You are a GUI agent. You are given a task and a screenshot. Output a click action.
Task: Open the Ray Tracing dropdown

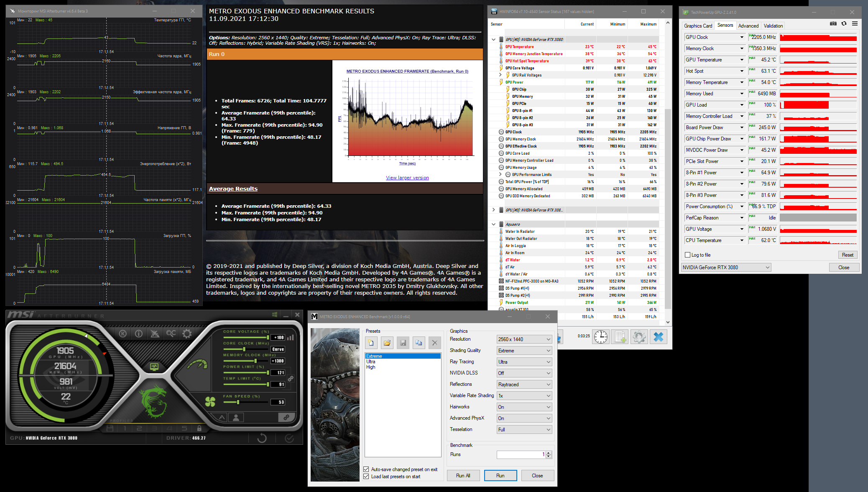[524, 362]
